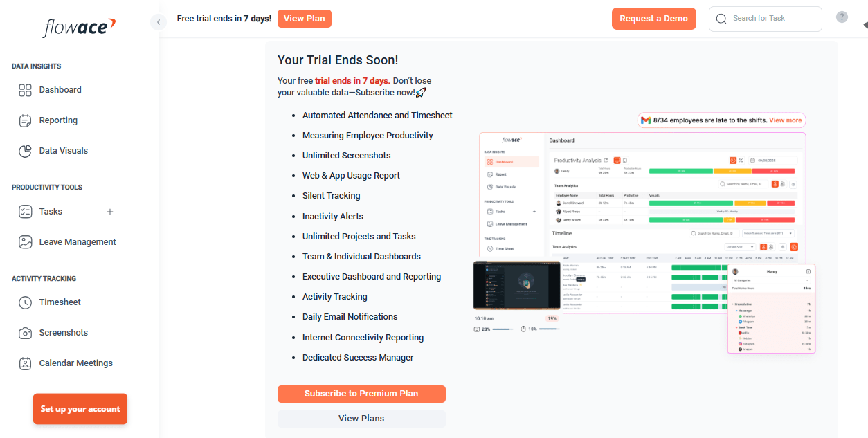Screen dimensions: 868x438
Task: Select the Timesheet clock icon
Action: tap(26, 302)
